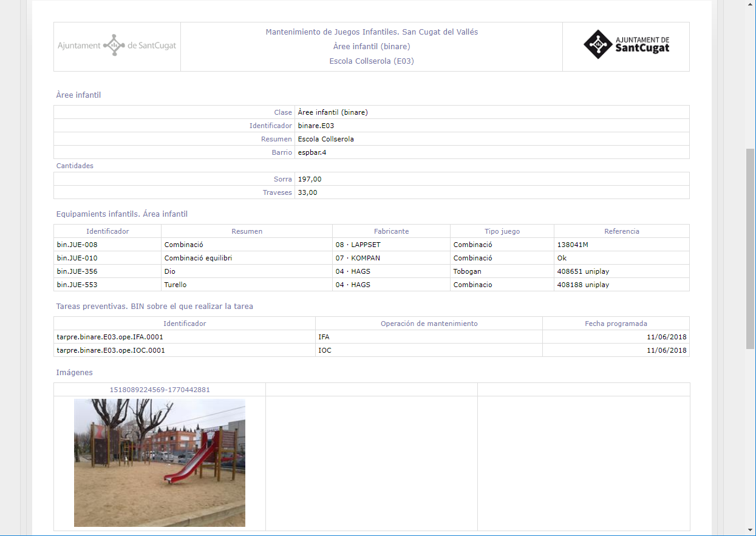Select the Sorra value 197,00
The image size is (756, 536).
pyautogui.click(x=309, y=179)
